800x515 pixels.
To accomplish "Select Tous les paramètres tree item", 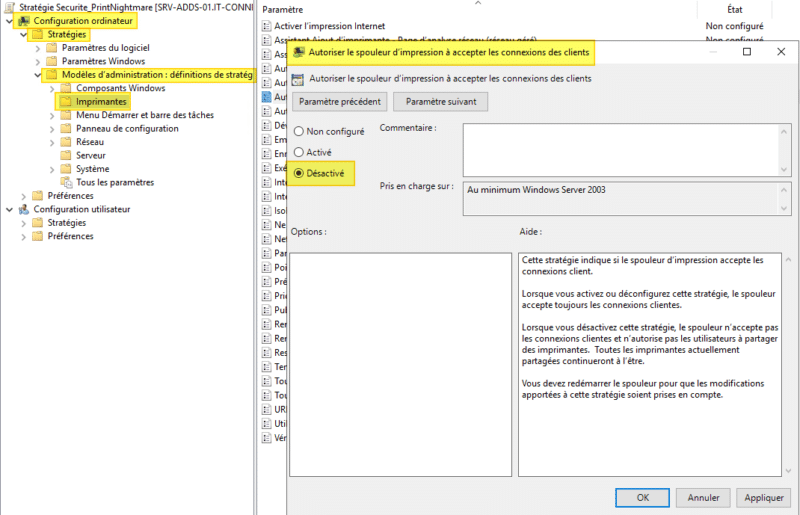I will [x=115, y=182].
